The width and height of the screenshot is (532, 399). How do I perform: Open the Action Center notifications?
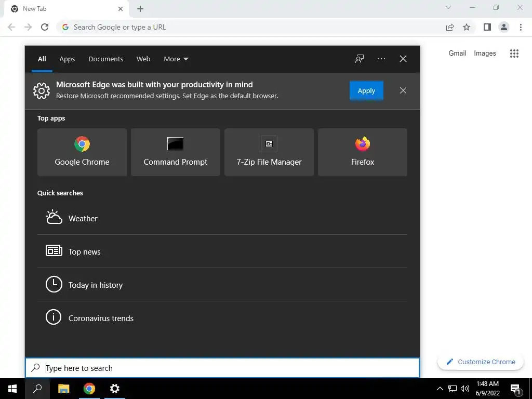pos(516,389)
